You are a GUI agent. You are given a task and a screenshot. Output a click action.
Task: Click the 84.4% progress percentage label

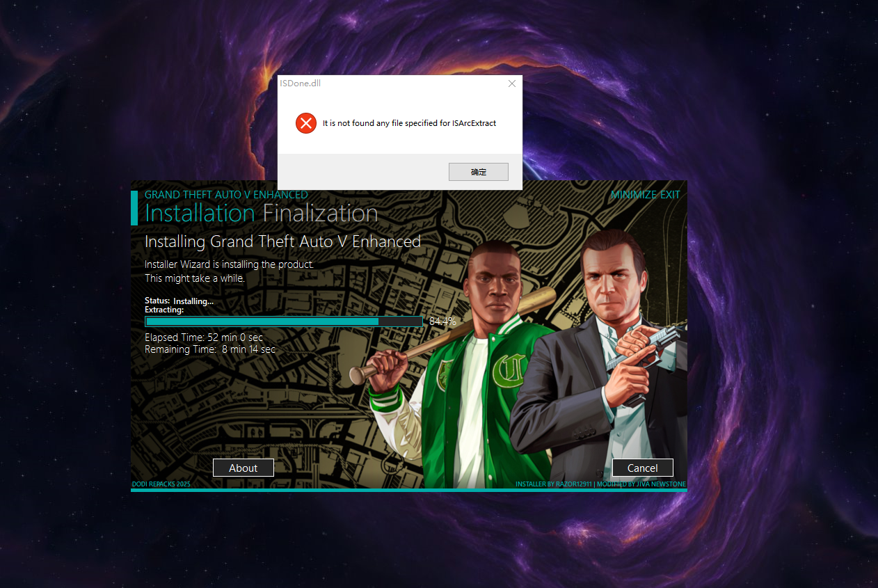[x=442, y=321]
